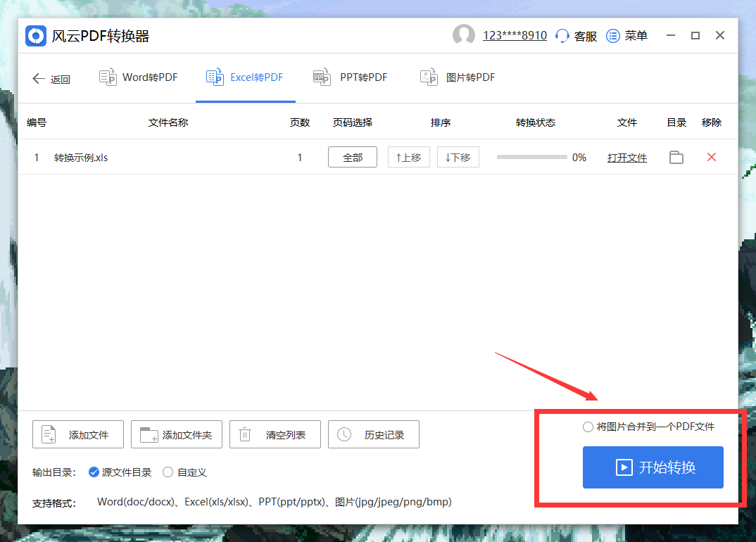Click the 页码选择 column header
The width and height of the screenshot is (756, 542).
pyautogui.click(x=353, y=122)
